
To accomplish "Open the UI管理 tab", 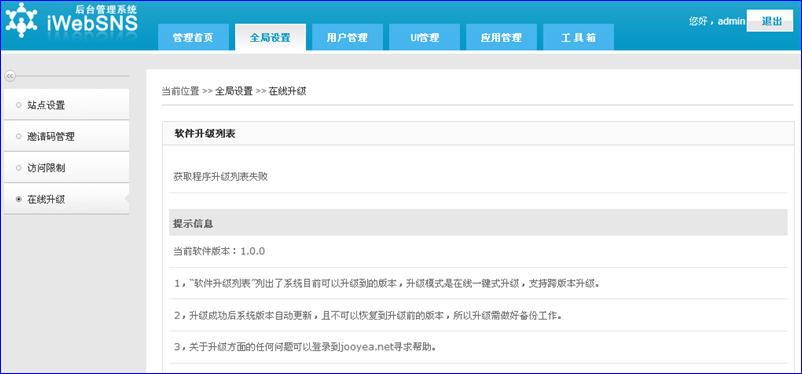I will (425, 37).
